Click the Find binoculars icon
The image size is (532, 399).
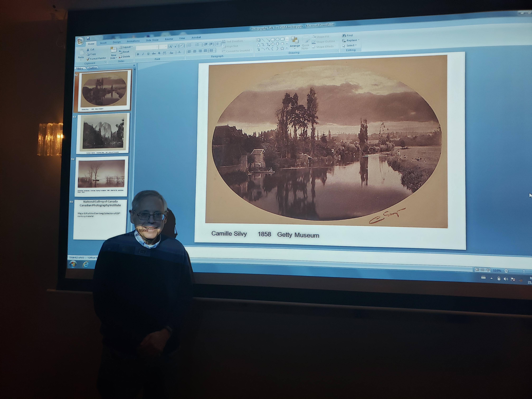point(344,35)
